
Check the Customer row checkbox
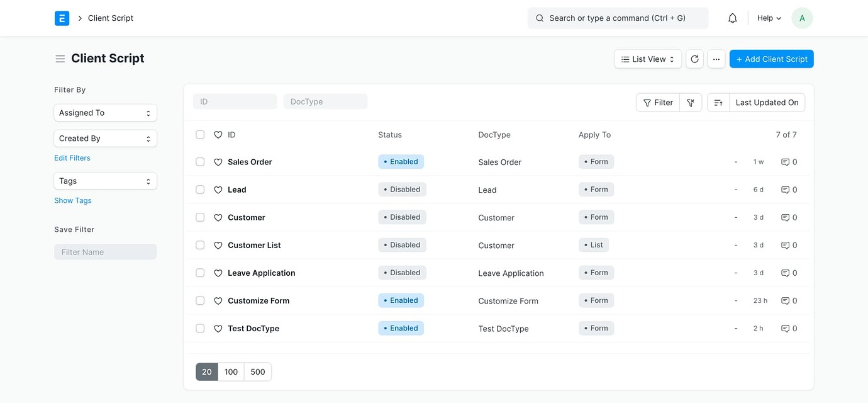[200, 217]
